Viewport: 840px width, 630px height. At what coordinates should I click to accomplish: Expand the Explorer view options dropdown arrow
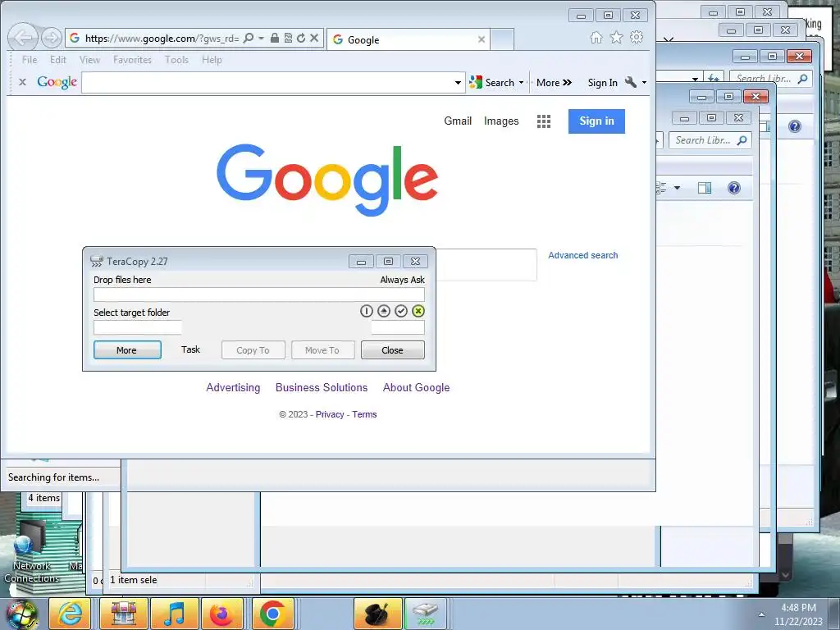(677, 188)
